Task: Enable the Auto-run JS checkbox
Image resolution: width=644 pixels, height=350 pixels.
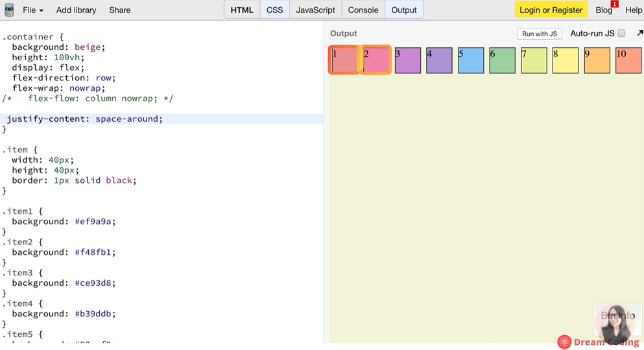Action: coord(621,33)
